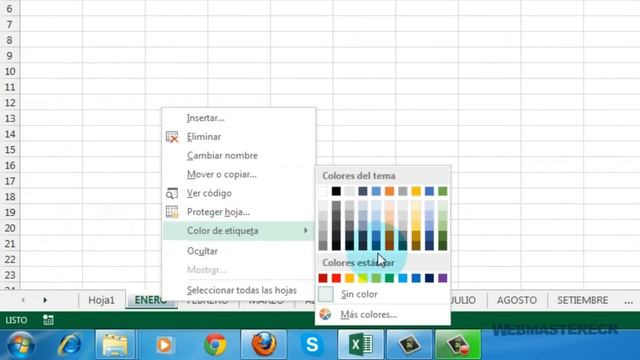Select row header 15
Image resolution: width=640 pixels, height=360 pixels.
[10, 150]
